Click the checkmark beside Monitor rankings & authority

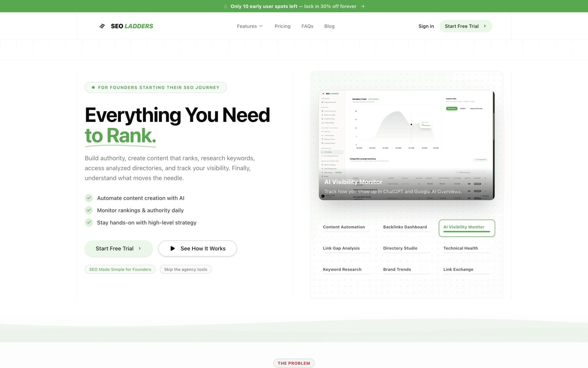89,210
